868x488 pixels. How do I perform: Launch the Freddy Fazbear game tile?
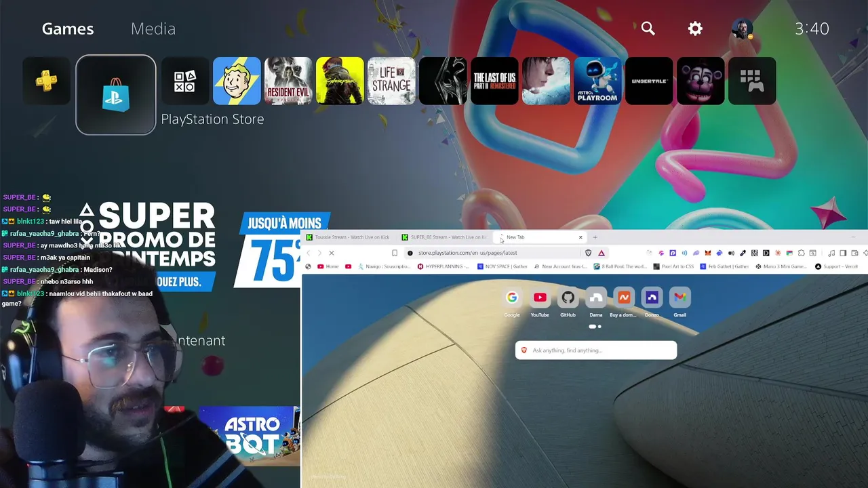point(701,81)
